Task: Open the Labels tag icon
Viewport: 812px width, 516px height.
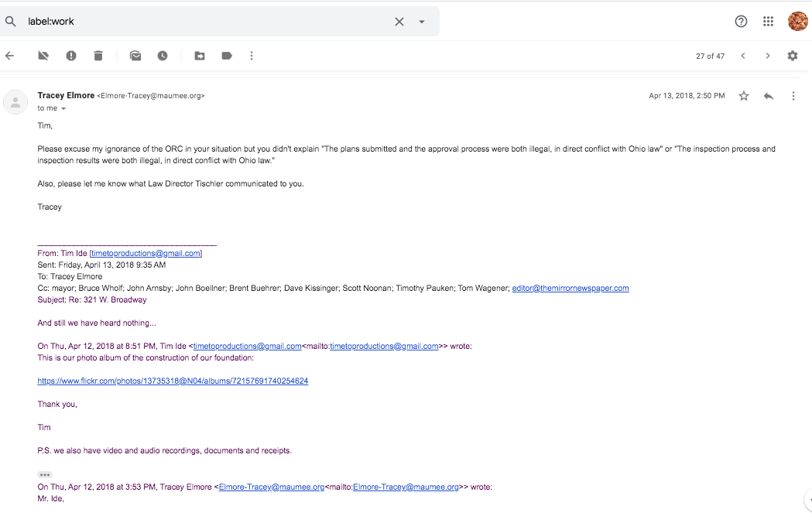Action: coord(227,56)
